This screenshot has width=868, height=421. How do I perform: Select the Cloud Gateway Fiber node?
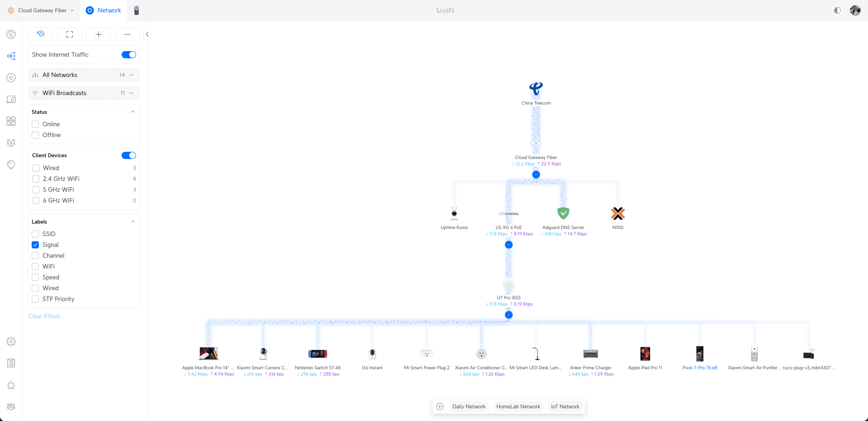click(536, 143)
